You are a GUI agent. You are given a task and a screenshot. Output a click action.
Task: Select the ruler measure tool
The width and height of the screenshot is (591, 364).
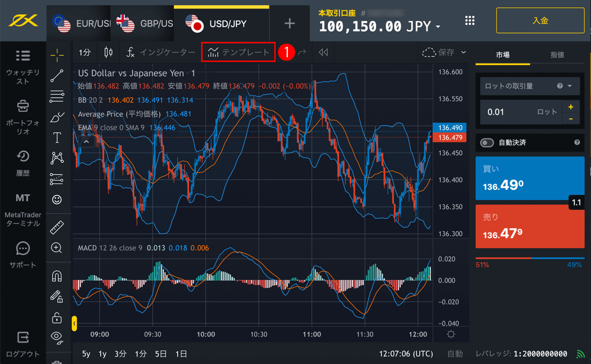coord(57,227)
